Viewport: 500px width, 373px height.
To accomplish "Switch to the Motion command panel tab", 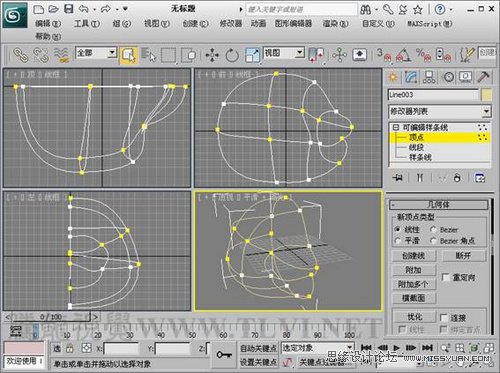I will tap(449, 77).
